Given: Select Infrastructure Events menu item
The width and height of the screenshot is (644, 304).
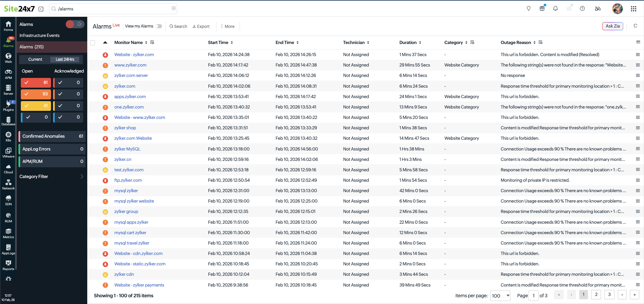Looking at the screenshot, I should pyautogui.click(x=40, y=35).
